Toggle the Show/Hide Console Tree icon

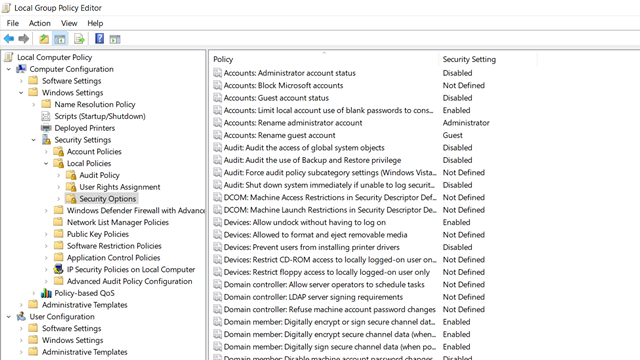point(60,39)
